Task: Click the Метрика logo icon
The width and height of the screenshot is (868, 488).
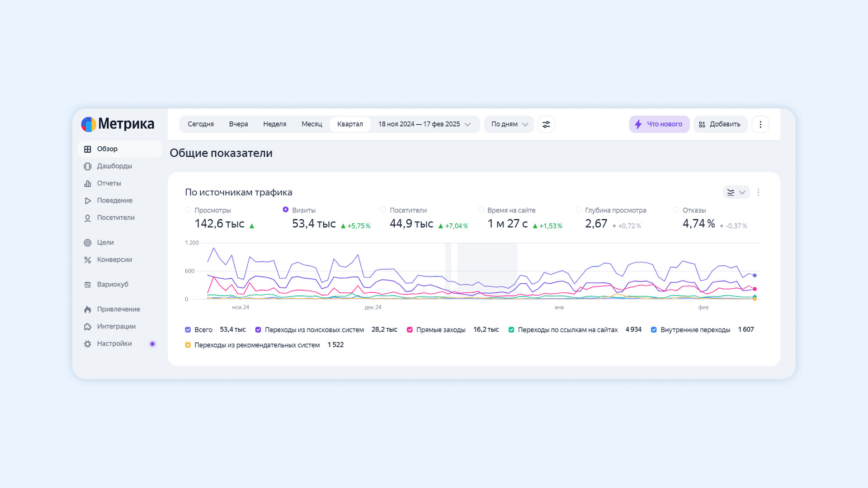Action: pos(89,124)
